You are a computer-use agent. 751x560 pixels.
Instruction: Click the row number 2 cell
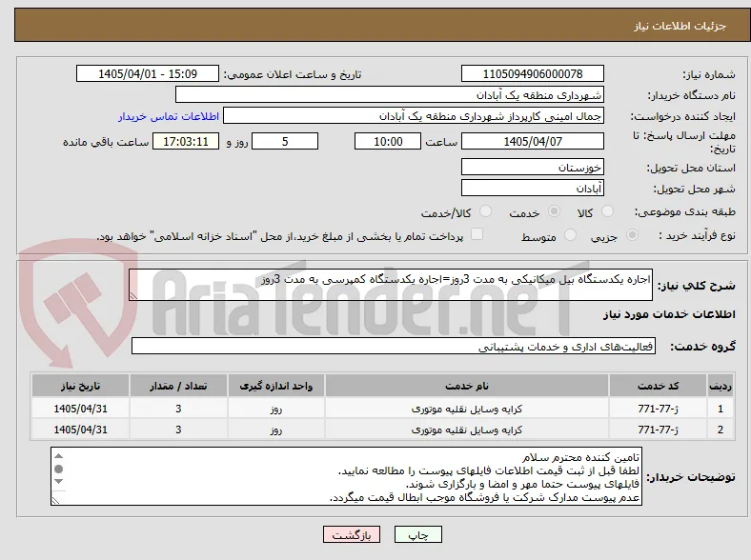(x=721, y=430)
